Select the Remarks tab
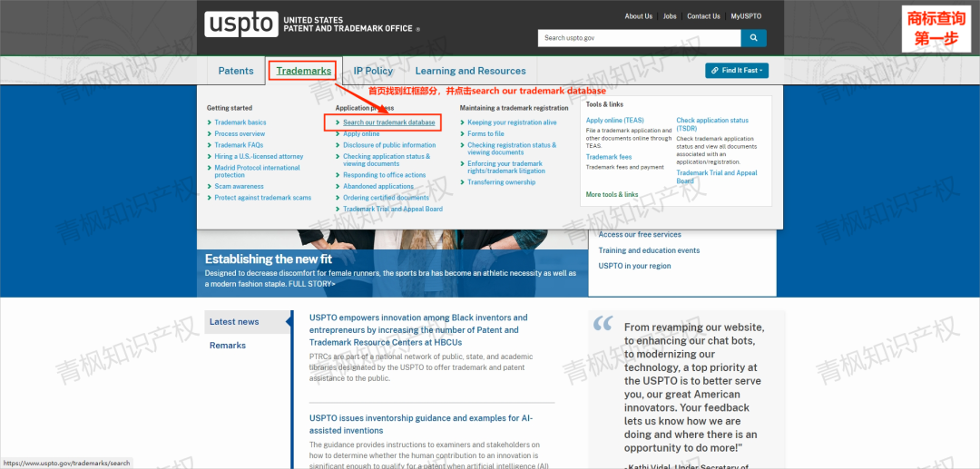Image resolution: width=980 pixels, height=469 pixels. 228,346
